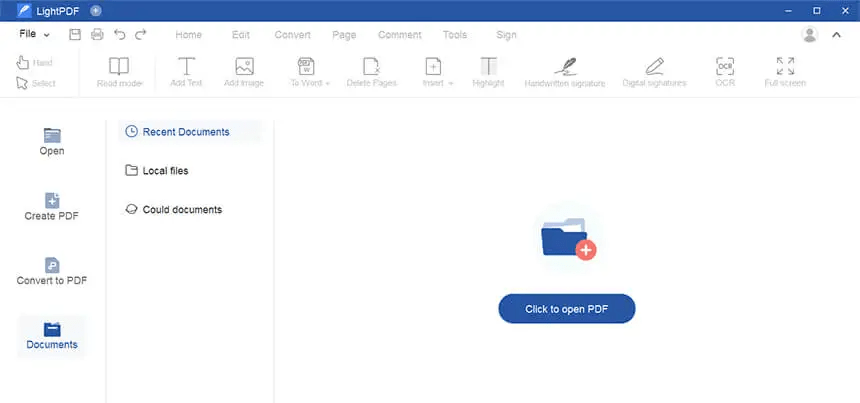
Task: Open the Edit tab
Action: tap(241, 35)
